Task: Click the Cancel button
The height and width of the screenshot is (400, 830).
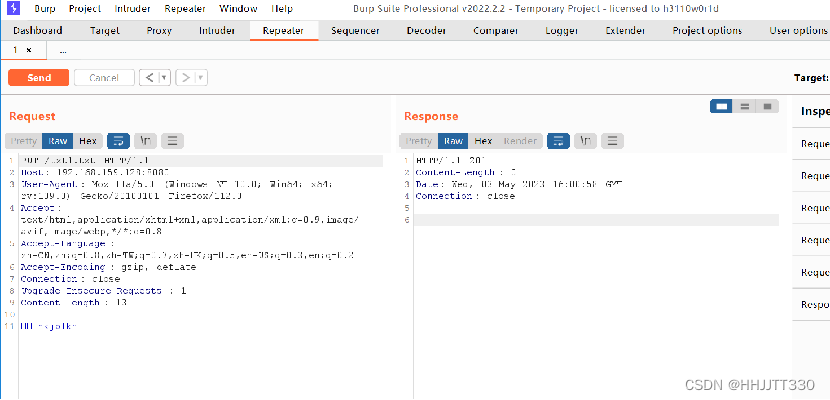Action: [x=104, y=78]
